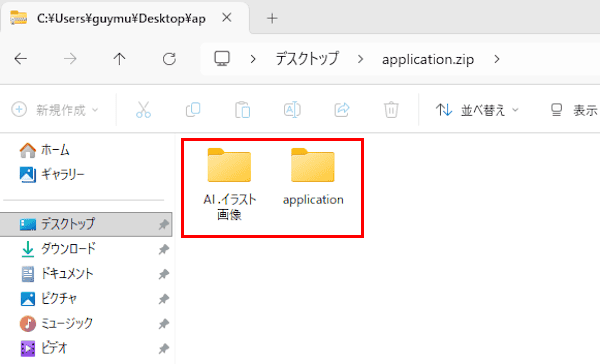
Task: Select the application folder
Action: click(313, 177)
